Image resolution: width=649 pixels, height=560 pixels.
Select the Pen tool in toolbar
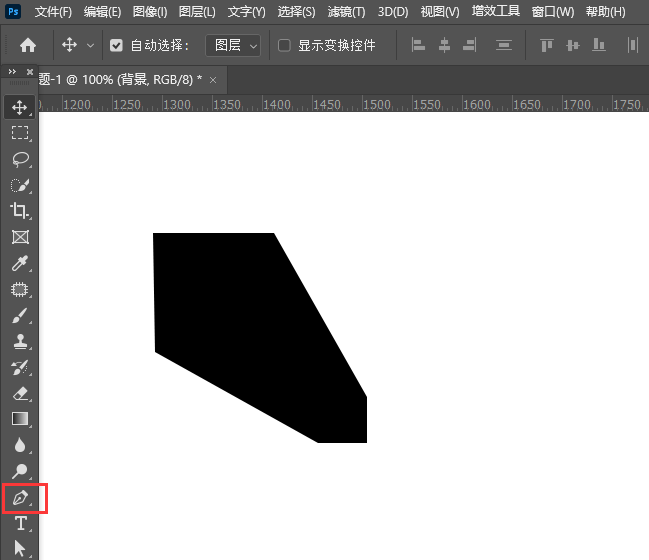coord(19,497)
